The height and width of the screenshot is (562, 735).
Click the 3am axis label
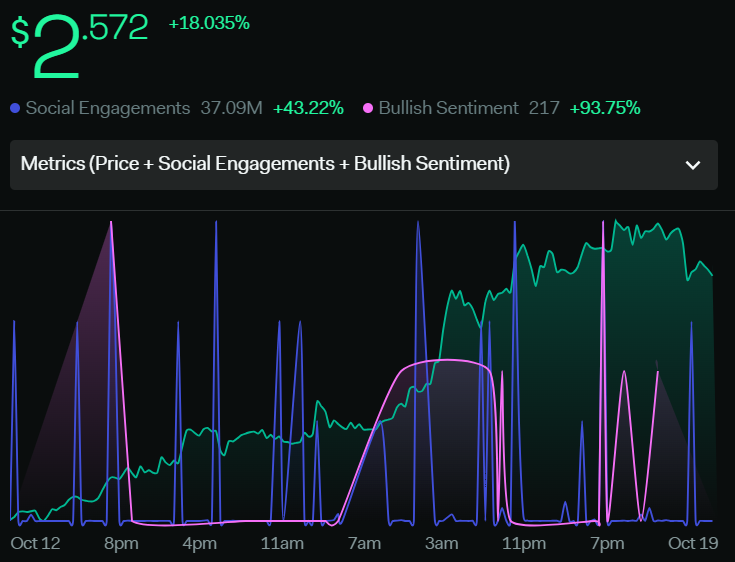(x=442, y=544)
